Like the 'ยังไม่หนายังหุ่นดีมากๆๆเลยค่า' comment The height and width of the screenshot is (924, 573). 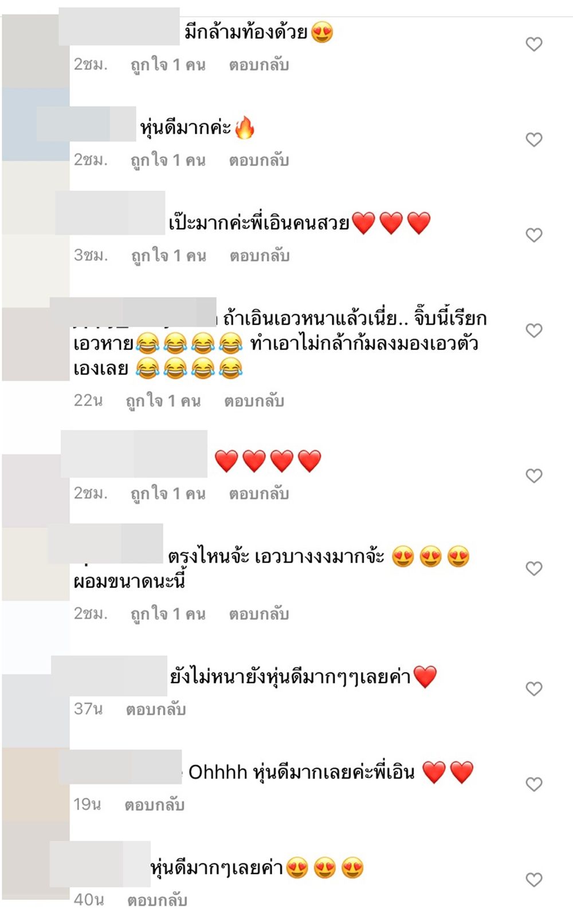tap(534, 689)
